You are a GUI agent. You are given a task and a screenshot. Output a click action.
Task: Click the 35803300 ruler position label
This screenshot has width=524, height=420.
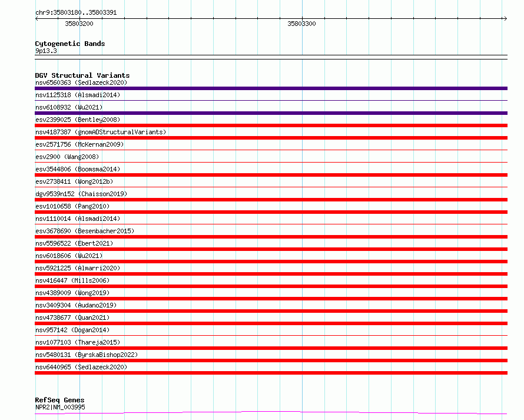click(x=301, y=24)
